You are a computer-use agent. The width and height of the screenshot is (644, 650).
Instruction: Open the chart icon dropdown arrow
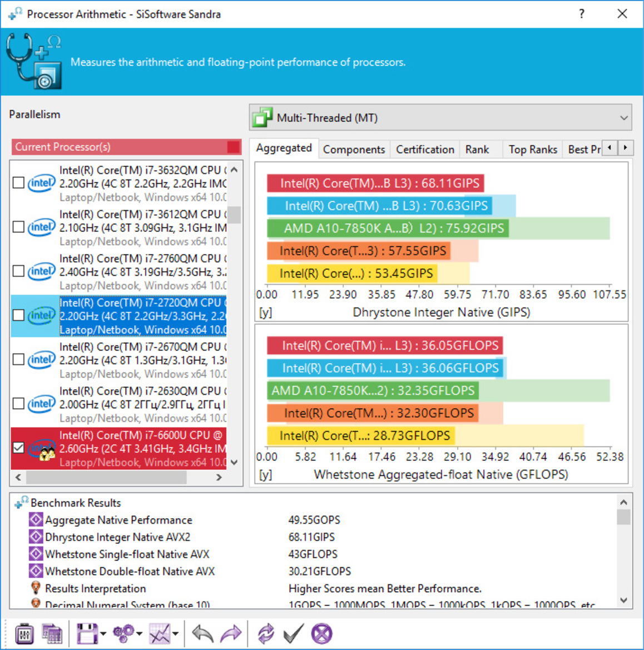175,634
